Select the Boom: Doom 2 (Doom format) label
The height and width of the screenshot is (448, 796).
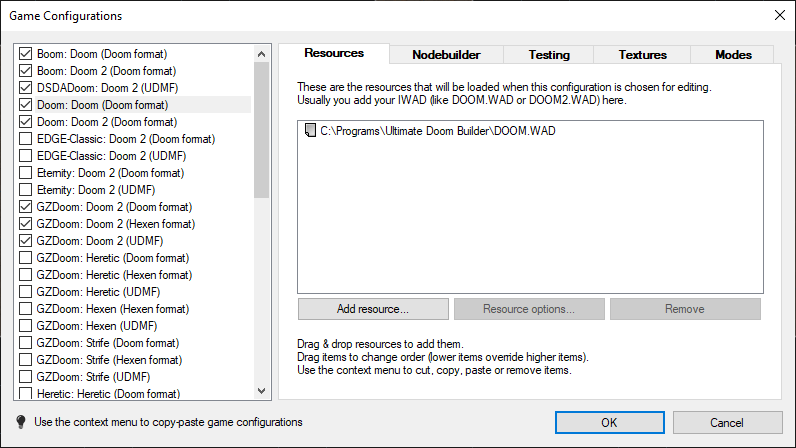pyautogui.click(x=107, y=71)
